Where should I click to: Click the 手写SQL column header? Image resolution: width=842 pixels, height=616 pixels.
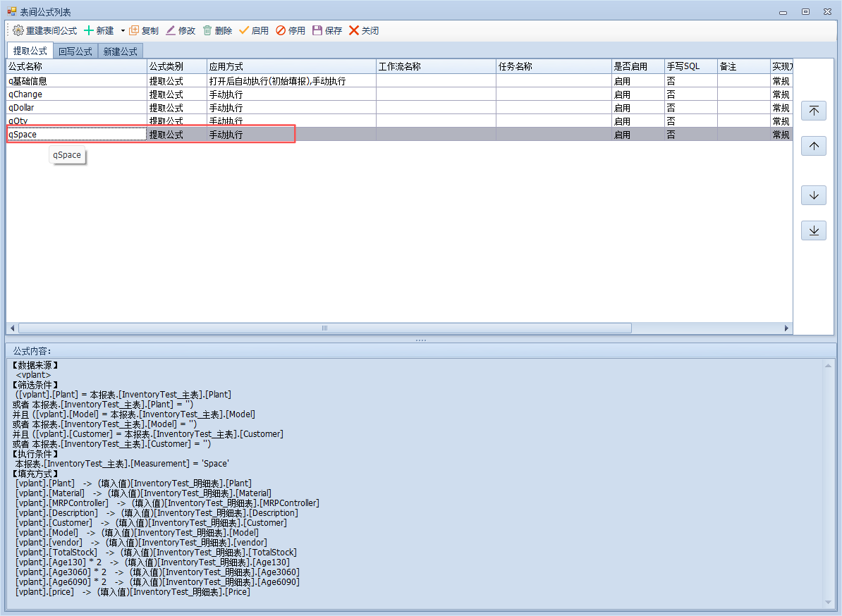pos(690,66)
